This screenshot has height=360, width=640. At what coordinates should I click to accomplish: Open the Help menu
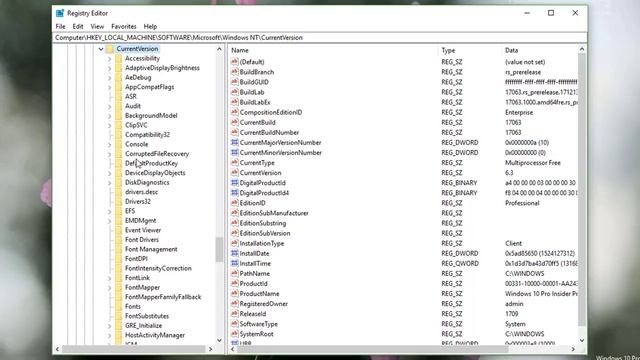click(x=150, y=27)
